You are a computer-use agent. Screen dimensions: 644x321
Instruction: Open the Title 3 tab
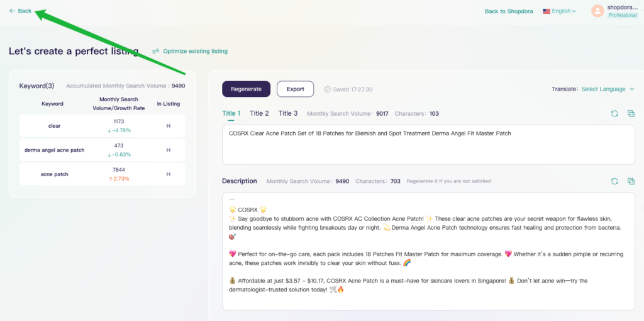click(x=288, y=113)
